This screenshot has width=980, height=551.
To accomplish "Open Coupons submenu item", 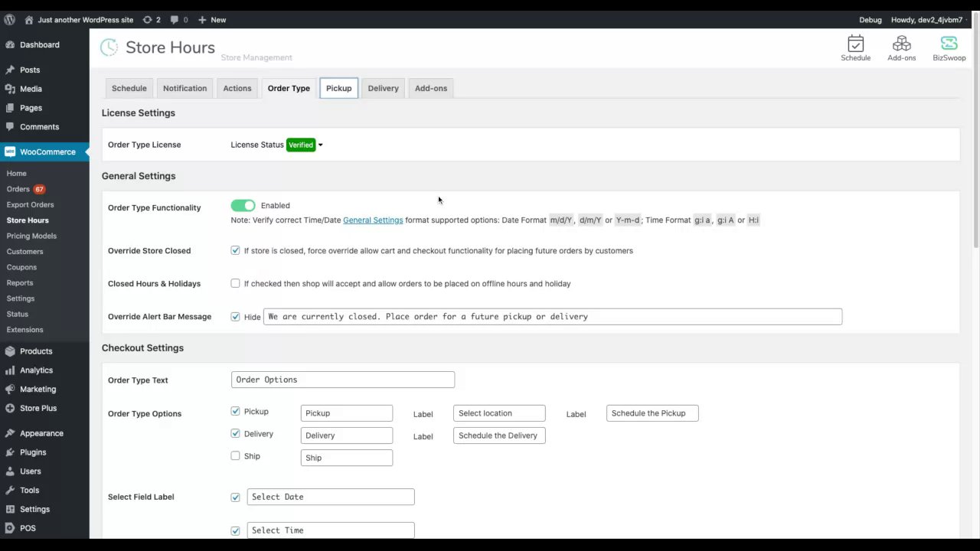I will point(21,267).
